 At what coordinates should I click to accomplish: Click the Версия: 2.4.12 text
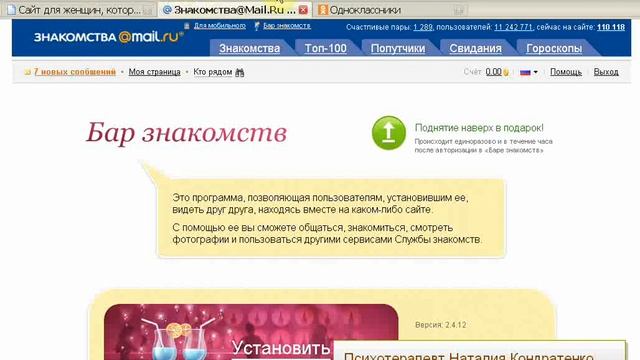pyautogui.click(x=440, y=325)
